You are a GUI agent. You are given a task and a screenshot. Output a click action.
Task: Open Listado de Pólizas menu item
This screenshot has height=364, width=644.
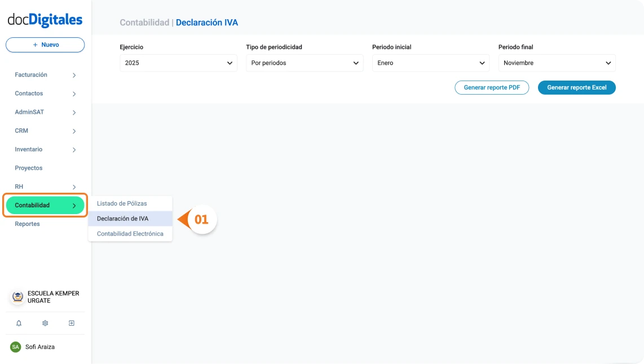tap(121, 203)
